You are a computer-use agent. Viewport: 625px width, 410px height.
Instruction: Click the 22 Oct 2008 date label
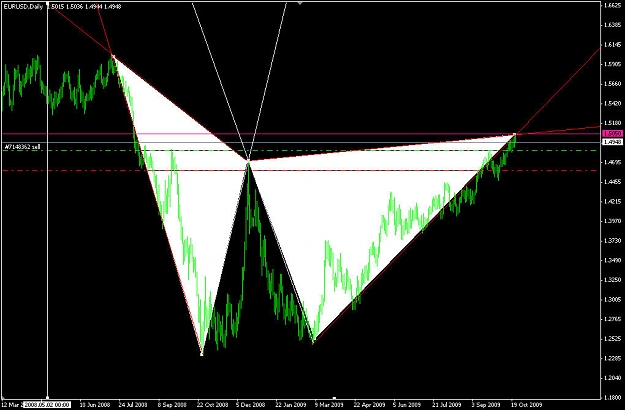point(213,405)
